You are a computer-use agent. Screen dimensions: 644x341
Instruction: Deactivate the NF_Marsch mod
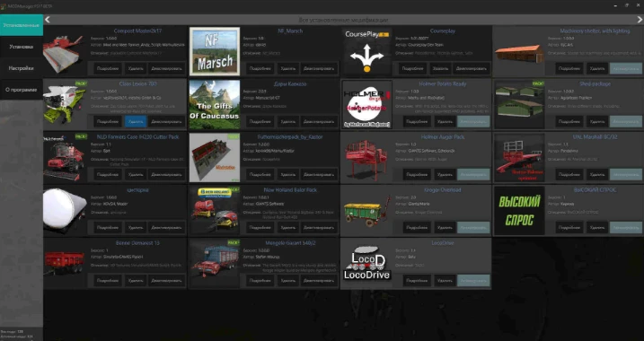[319, 68]
